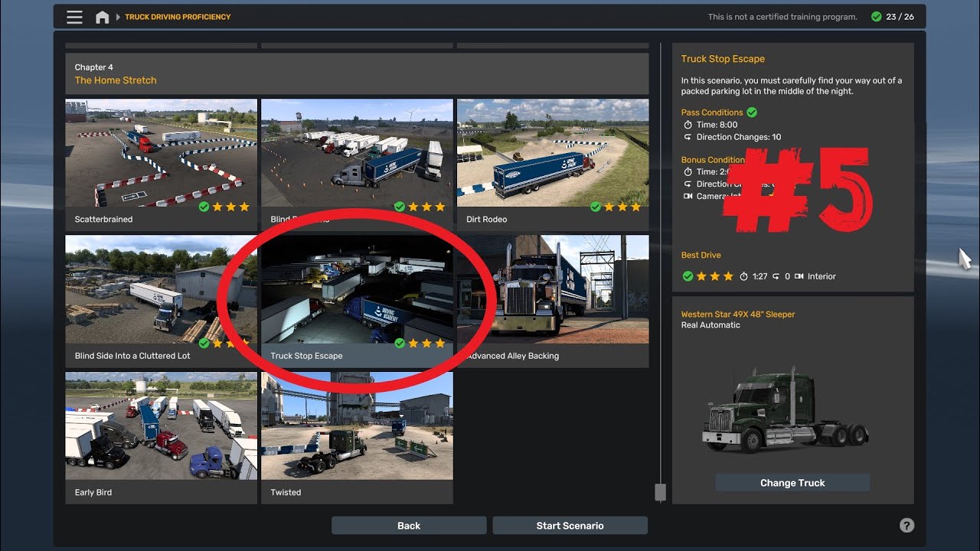The image size is (980, 551).
Task: Select the Blind Side Into a Cluttered Lot scenario
Action: point(162,302)
